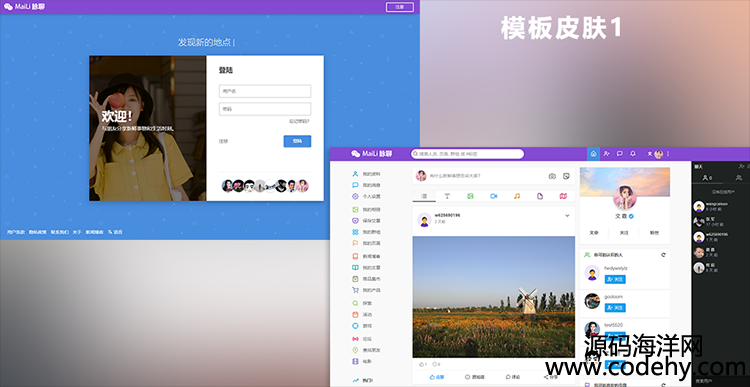The width and height of the screenshot is (750, 387).
Task: Select the video camera post filter
Action: (x=494, y=196)
